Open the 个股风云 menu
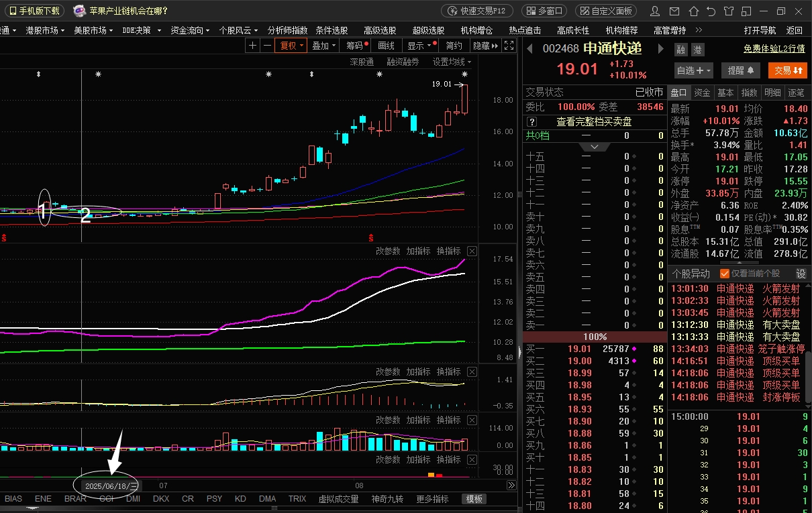The image size is (812, 513). (x=238, y=30)
